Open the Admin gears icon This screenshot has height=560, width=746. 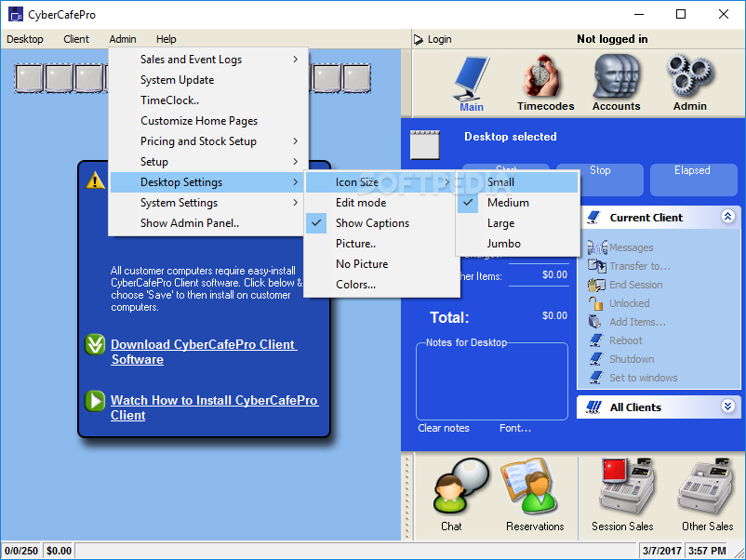click(690, 76)
